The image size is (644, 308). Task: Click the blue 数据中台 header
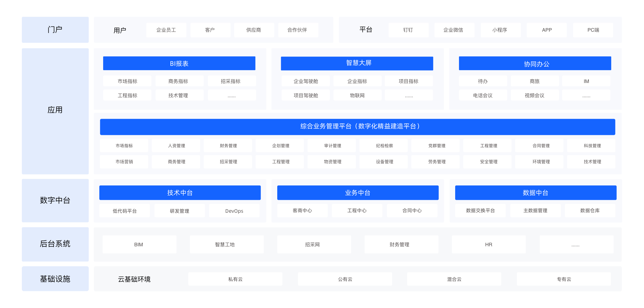click(536, 193)
